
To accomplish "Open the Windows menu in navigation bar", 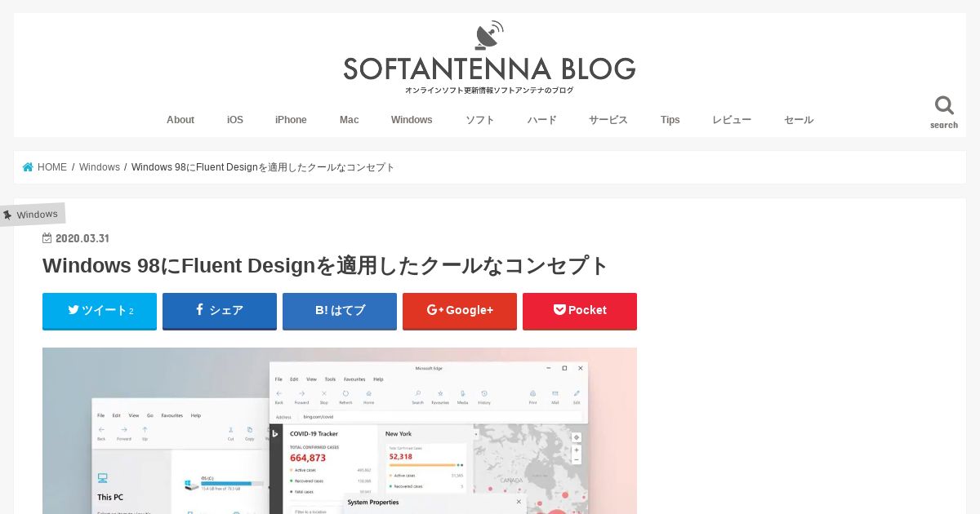I will click(x=412, y=120).
